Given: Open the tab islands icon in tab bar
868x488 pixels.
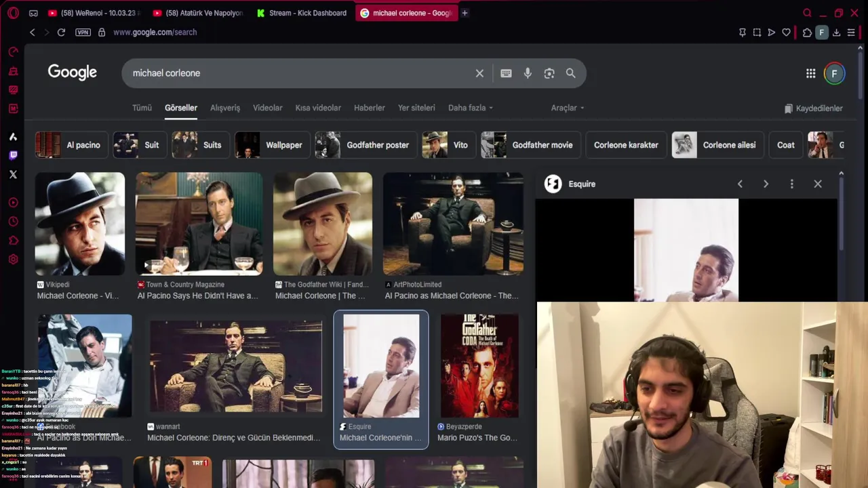Looking at the screenshot, I should coord(33,13).
